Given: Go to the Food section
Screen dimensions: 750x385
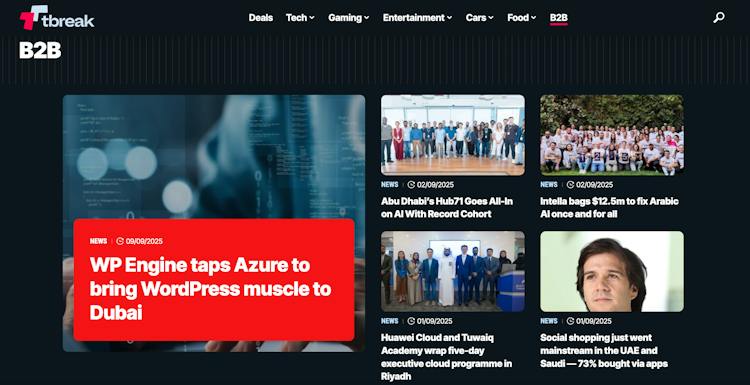Looking at the screenshot, I should tap(518, 18).
